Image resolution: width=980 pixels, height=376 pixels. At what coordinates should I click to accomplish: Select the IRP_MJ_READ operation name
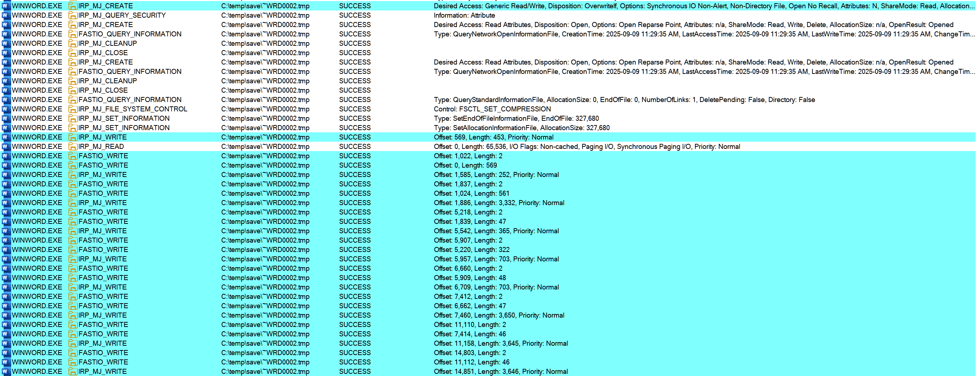(x=101, y=146)
